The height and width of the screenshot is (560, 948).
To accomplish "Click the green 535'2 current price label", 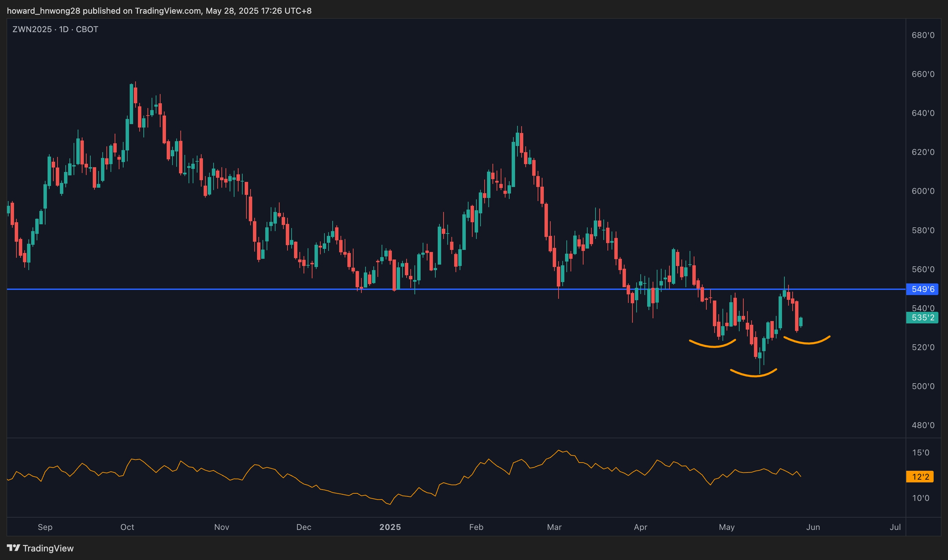I will [x=922, y=317].
